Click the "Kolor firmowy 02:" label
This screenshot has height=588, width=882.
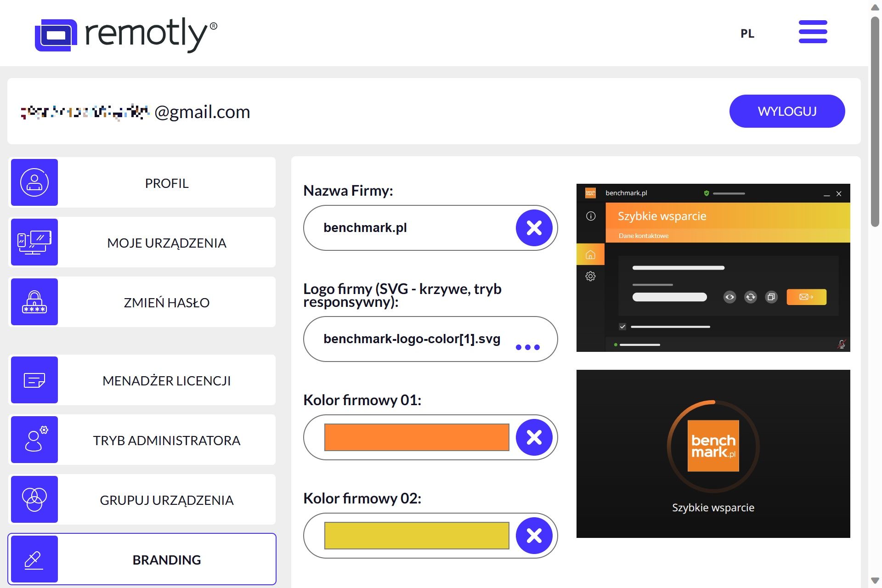coord(362,498)
